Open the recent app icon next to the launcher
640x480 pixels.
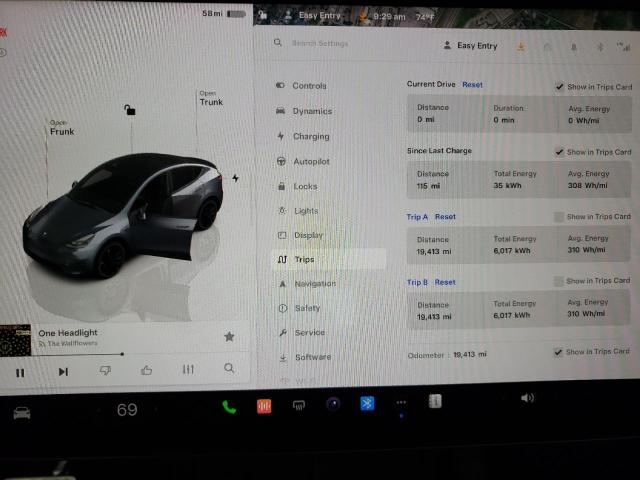[x=435, y=402]
